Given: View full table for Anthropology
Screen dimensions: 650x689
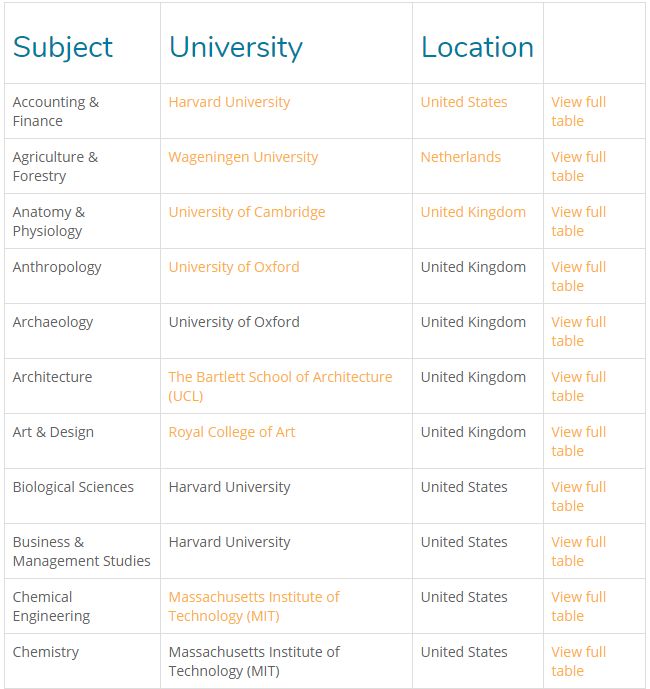Looking at the screenshot, I should coord(578,276).
